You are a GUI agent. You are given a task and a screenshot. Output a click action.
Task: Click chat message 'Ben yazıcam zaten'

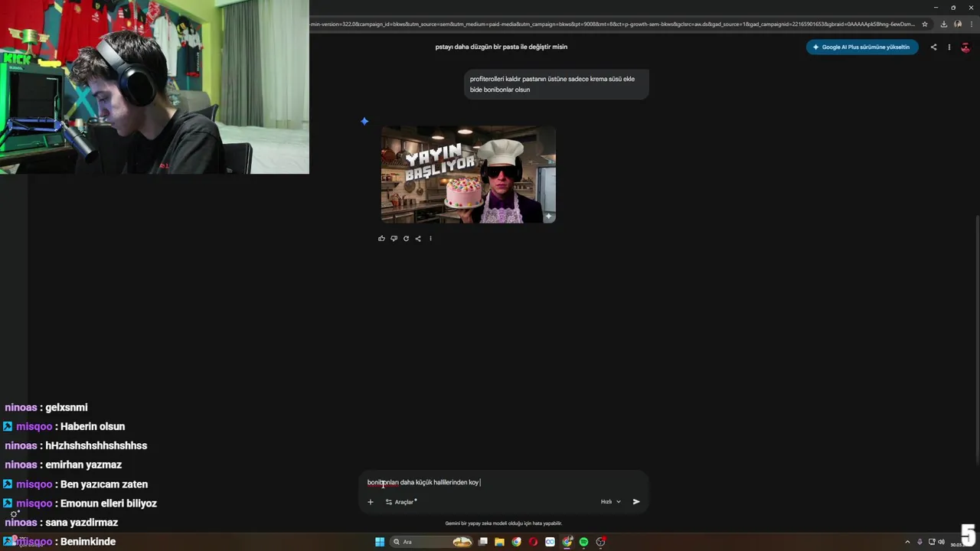[x=103, y=484]
